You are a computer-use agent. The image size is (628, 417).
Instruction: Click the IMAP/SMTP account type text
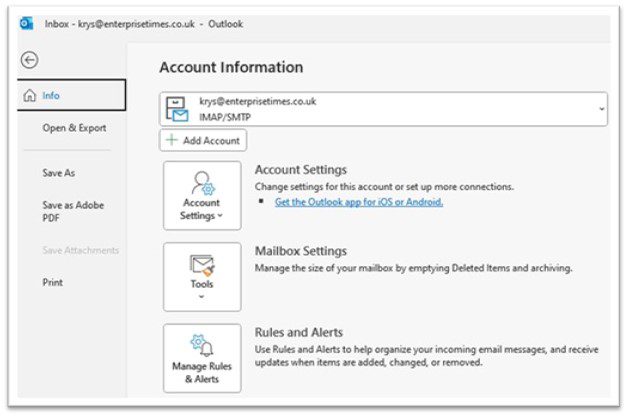tap(225, 117)
